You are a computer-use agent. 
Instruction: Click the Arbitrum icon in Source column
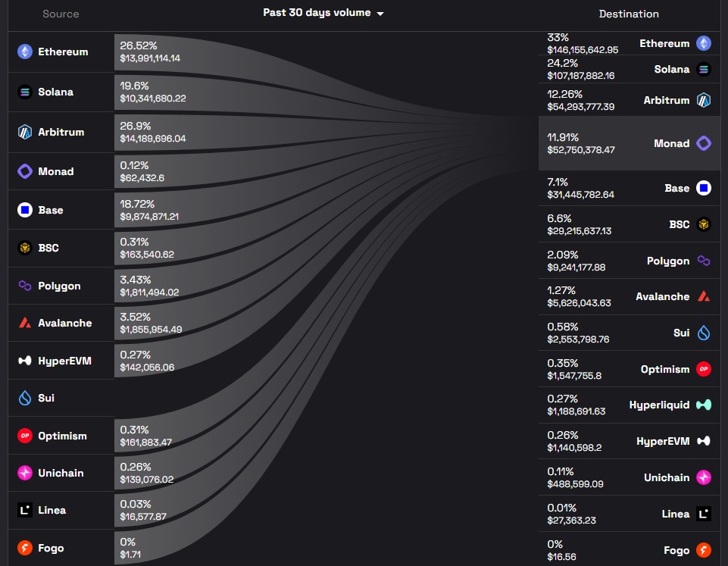(24, 132)
